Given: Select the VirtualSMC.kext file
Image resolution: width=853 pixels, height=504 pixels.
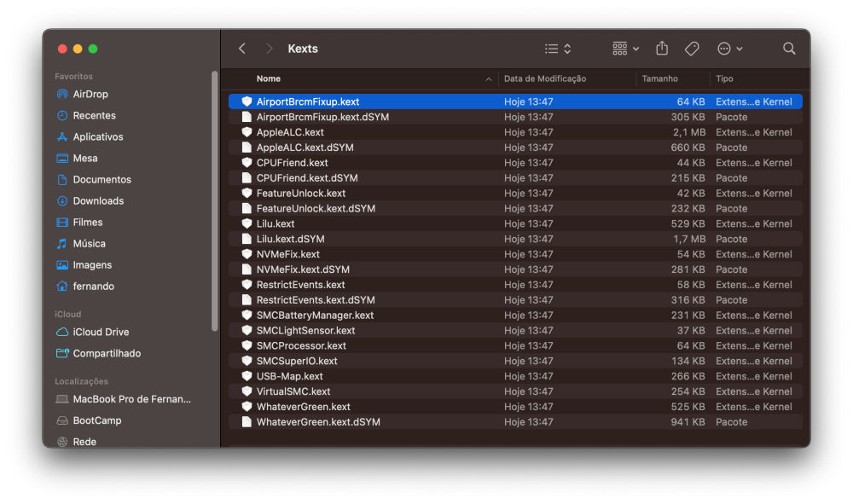Looking at the screenshot, I should coord(515,391).
